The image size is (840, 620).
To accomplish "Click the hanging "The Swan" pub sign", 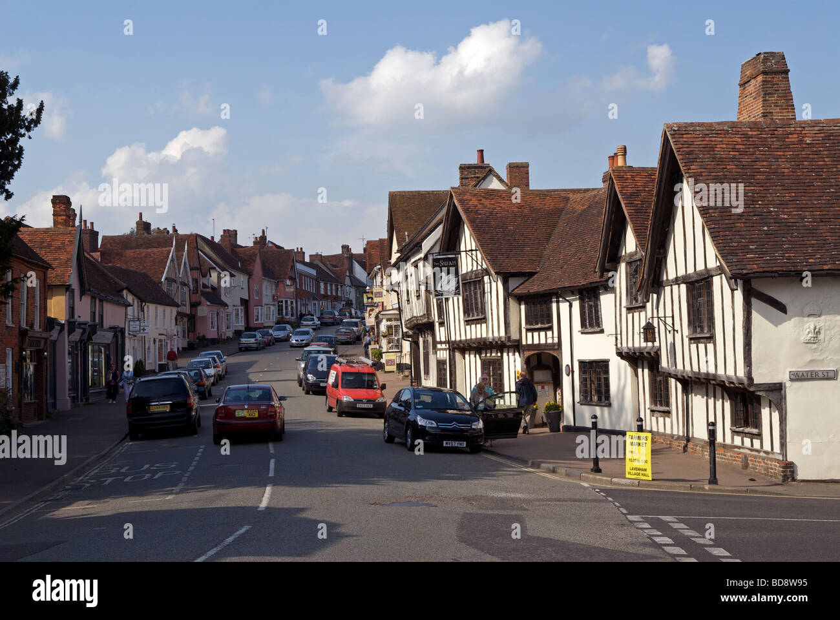I will 446,275.
